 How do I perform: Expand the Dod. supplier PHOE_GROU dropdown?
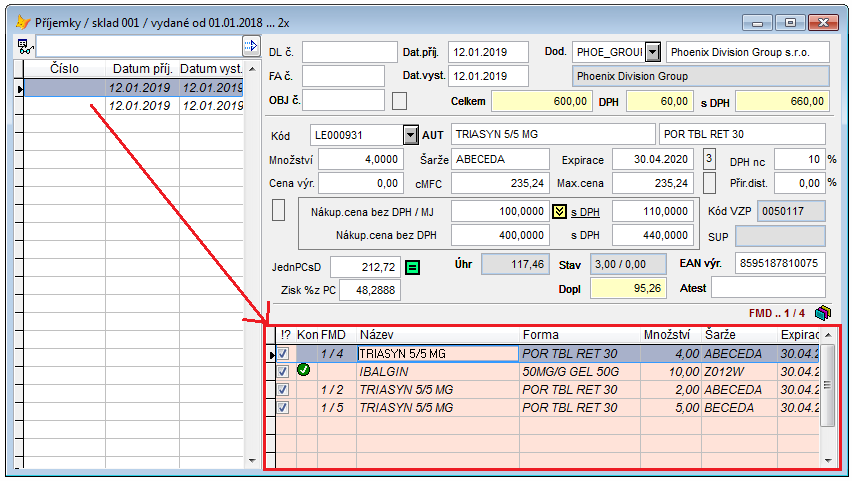coord(653,52)
